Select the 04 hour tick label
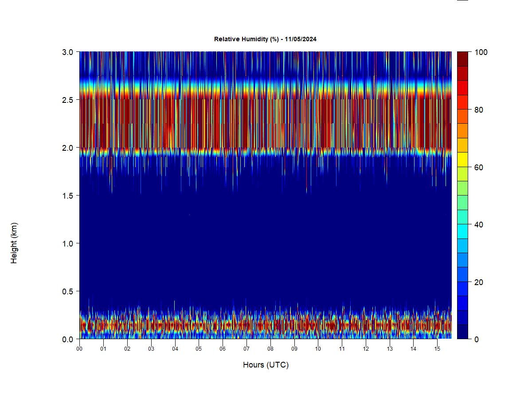The width and height of the screenshot is (532, 399). 175,349
